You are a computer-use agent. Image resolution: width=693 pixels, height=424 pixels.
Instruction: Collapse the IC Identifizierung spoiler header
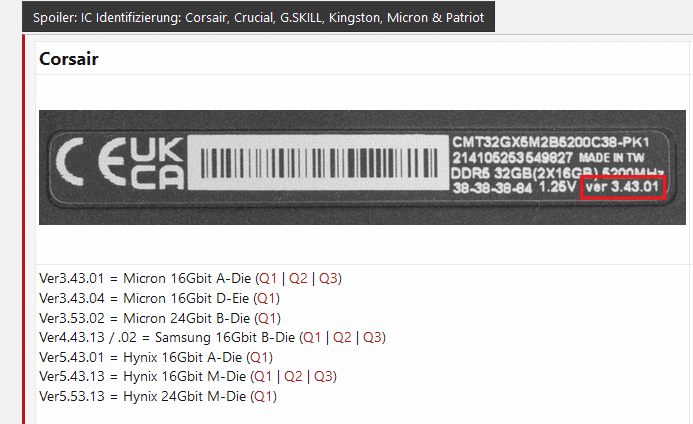point(258,17)
